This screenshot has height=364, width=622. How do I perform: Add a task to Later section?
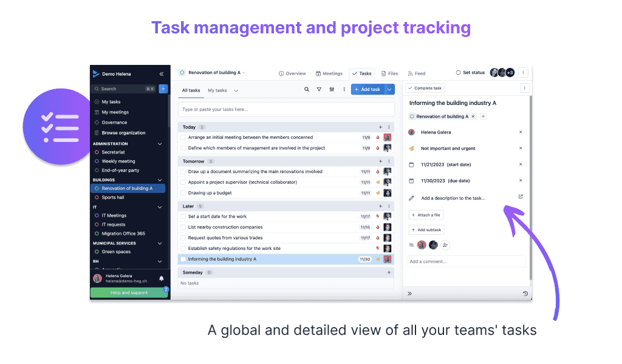(380, 206)
